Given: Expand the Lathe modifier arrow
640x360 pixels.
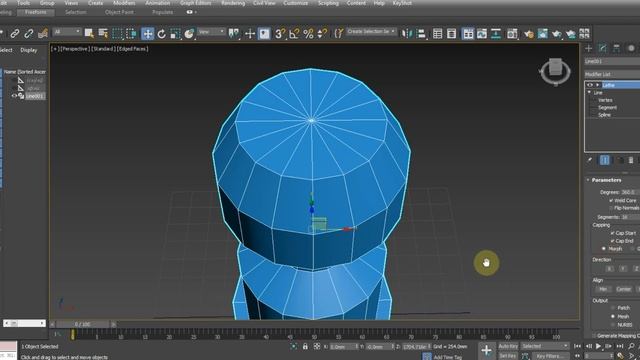Looking at the screenshot, I should click(x=598, y=85).
